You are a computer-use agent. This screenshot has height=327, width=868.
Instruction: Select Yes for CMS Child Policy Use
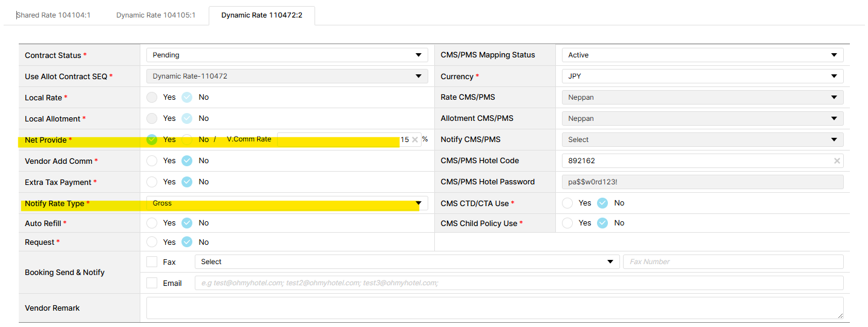(567, 223)
